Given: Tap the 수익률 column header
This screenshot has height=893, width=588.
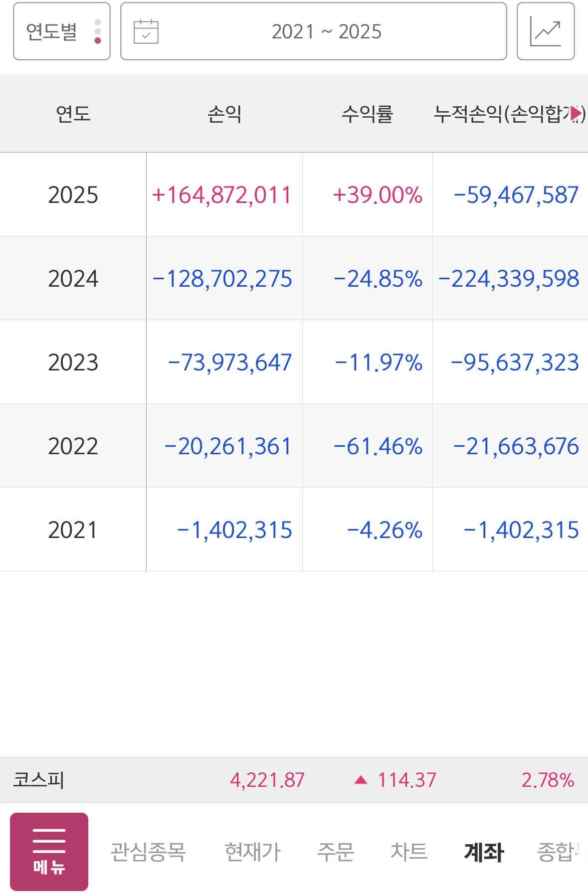Looking at the screenshot, I should (367, 114).
